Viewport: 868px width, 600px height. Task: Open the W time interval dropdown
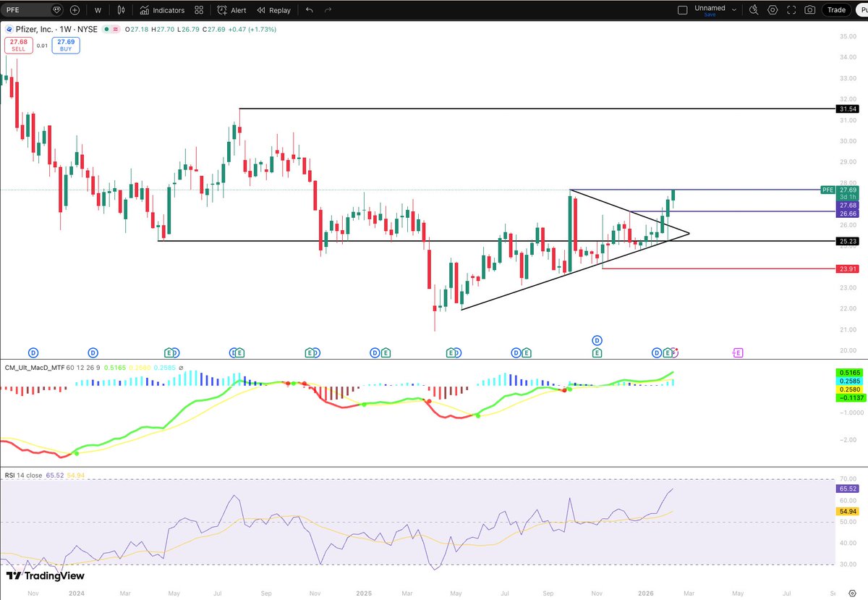98,10
